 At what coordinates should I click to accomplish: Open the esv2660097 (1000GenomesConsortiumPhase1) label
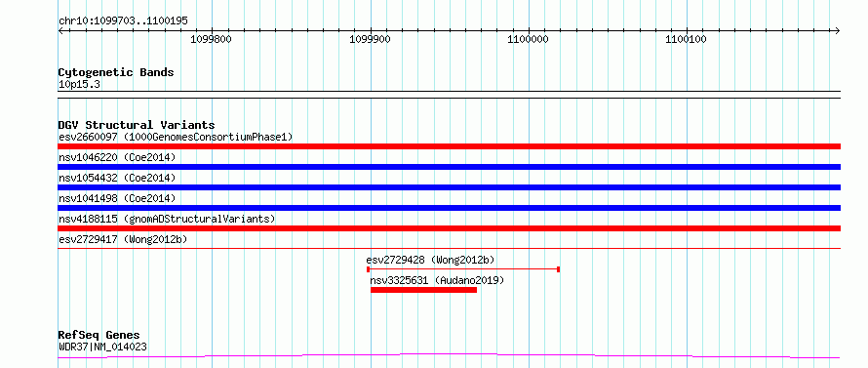pyautogui.click(x=176, y=137)
